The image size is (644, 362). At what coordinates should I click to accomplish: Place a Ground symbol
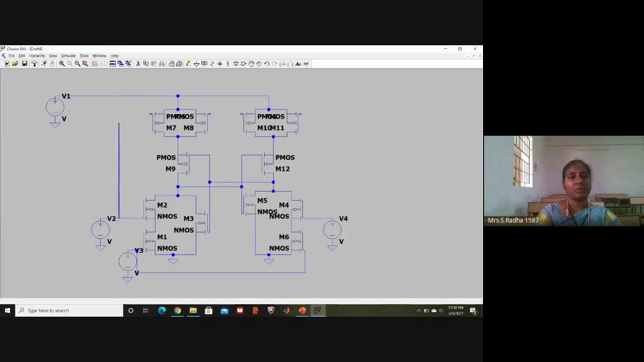pos(196,64)
